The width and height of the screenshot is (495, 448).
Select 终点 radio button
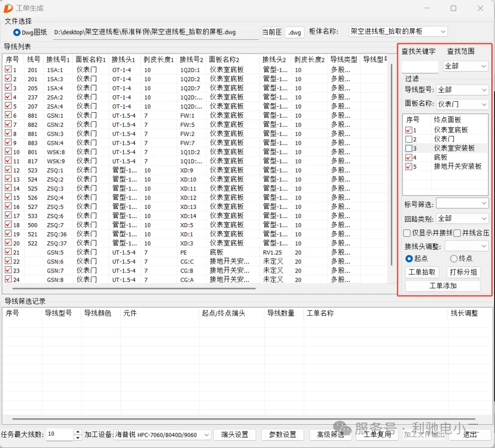coord(454,259)
